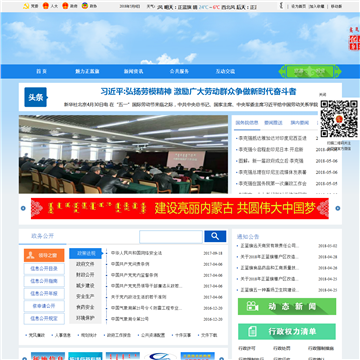360x360 pixels.
Task: Click the camera icon on 动态新闻
Action: click(x=252, y=306)
